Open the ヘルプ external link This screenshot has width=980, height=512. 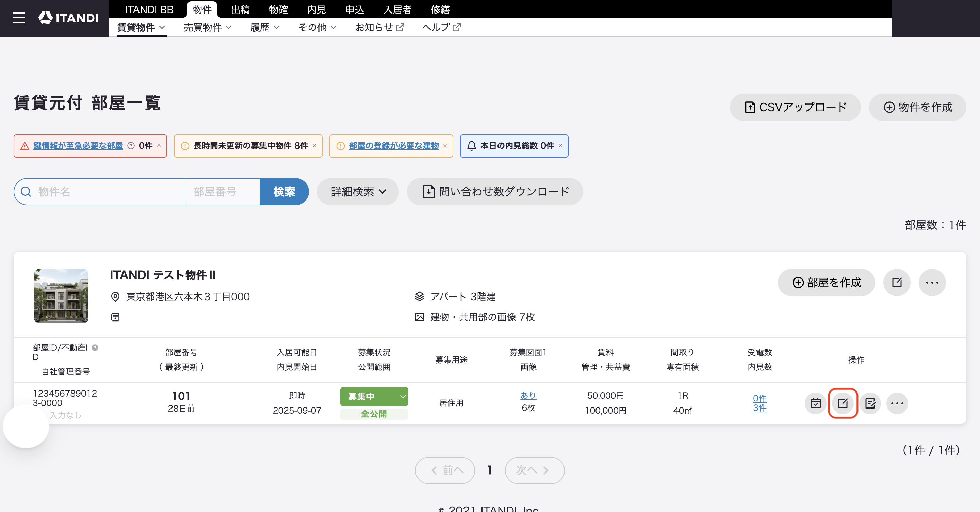[441, 28]
